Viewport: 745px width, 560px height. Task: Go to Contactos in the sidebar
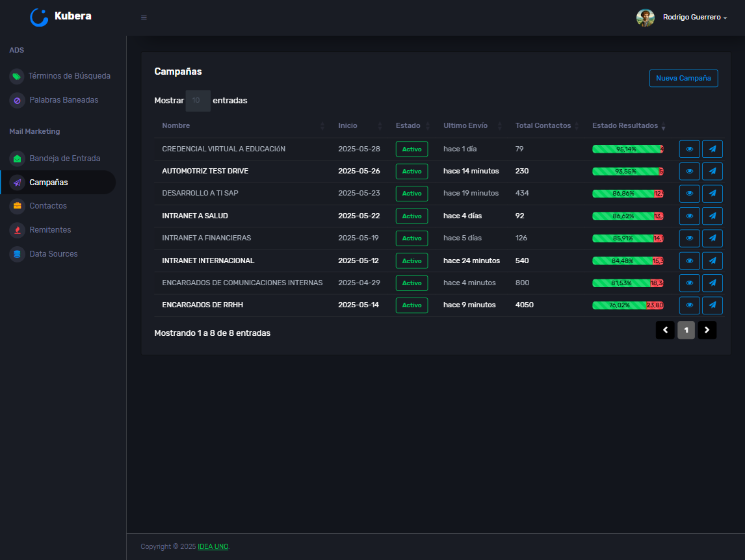click(x=48, y=206)
